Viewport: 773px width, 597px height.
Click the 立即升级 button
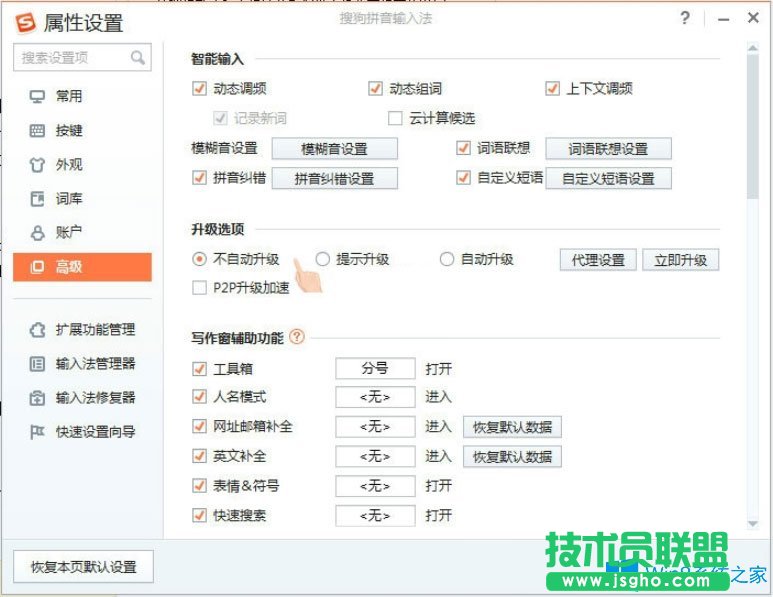[x=681, y=260]
